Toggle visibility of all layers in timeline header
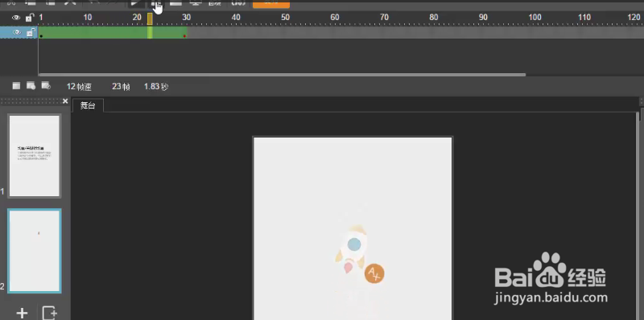644x320 pixels. pos(16,18)
